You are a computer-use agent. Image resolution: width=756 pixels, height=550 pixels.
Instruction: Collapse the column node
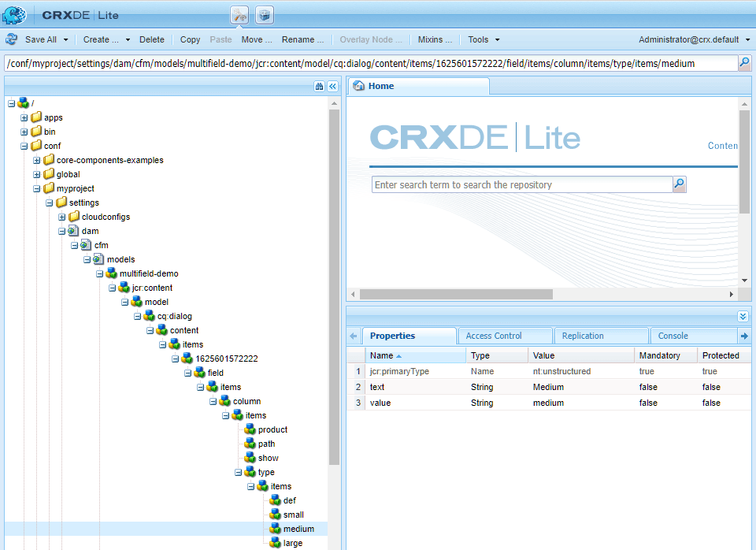(x=213, y=401)
